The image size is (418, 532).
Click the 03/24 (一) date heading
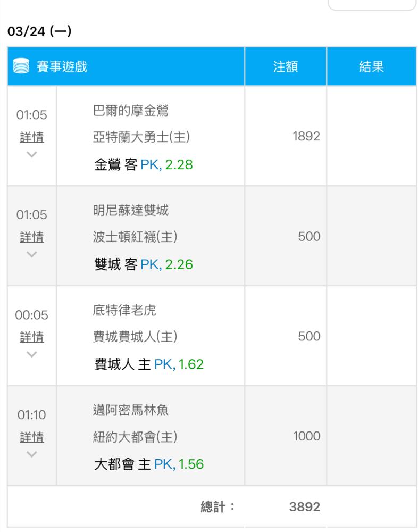[x=39, y=31]
